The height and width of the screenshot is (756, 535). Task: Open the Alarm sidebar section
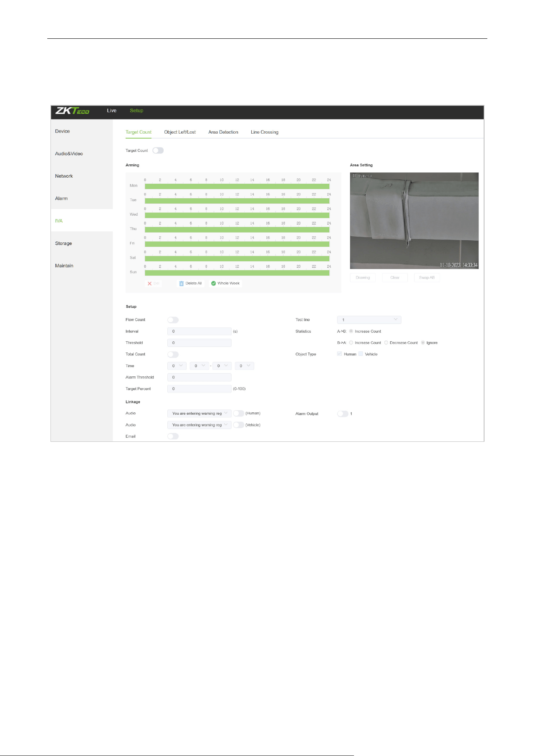(82, 199)
